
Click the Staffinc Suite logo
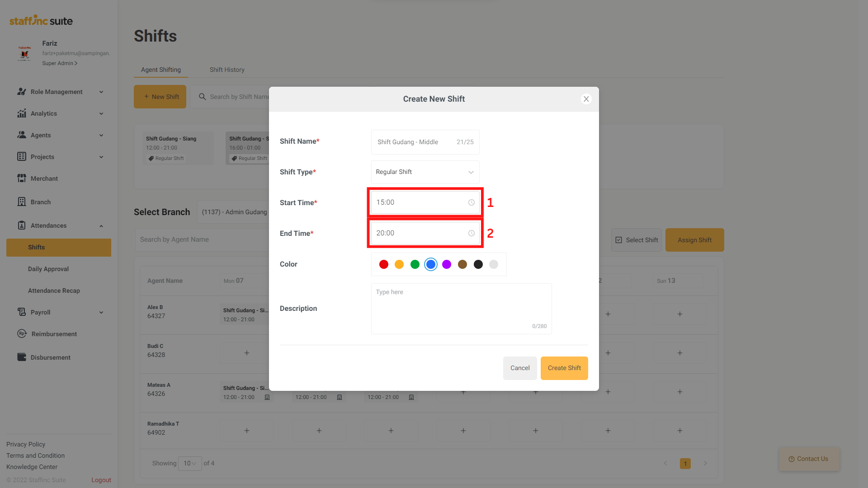click(x=41, y=20)
